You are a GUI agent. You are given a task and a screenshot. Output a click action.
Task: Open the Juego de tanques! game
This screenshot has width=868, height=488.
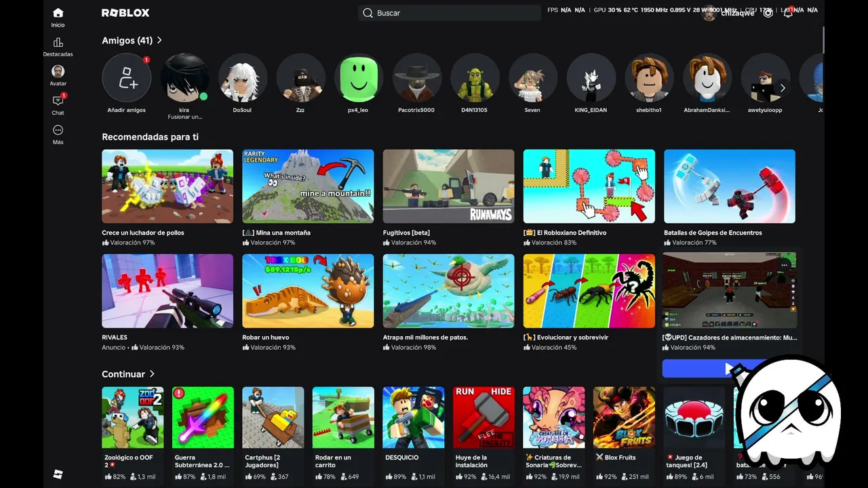click(x=694, y=434)
